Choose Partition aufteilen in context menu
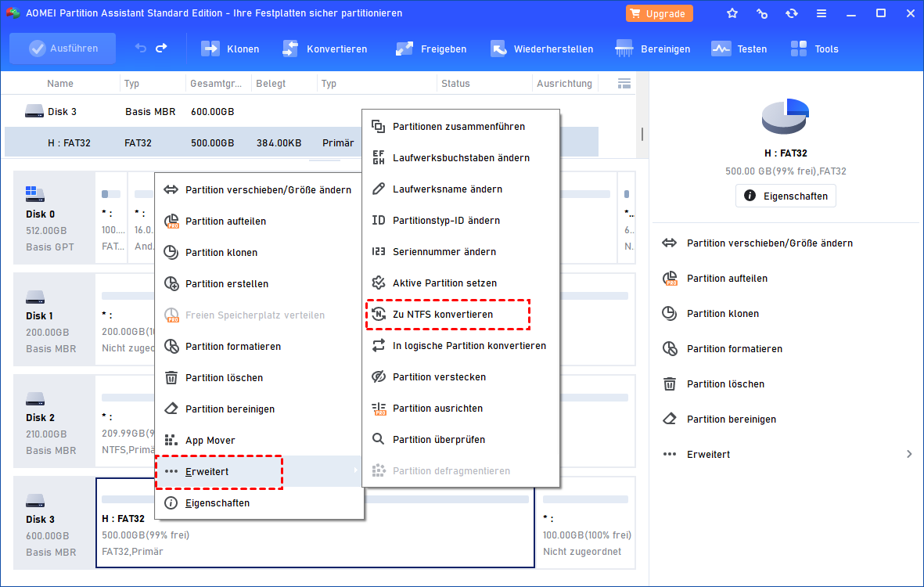Screen dimensions: 924x587 259,221
